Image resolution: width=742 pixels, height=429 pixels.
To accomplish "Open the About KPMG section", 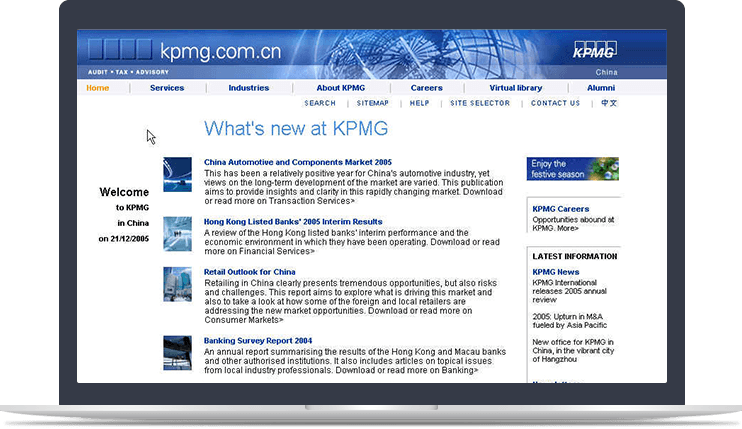I will (x=340, y=88).
